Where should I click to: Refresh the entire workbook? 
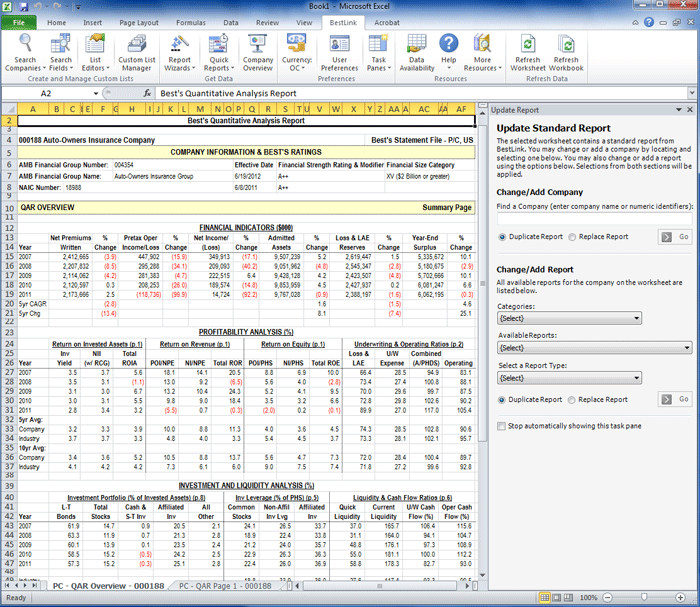[x=566, y=53]
